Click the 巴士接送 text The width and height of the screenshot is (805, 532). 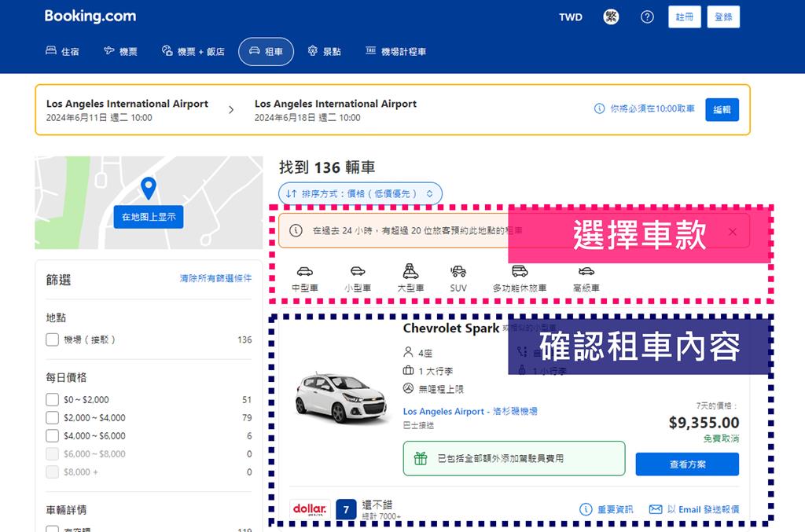click(418, 425)
